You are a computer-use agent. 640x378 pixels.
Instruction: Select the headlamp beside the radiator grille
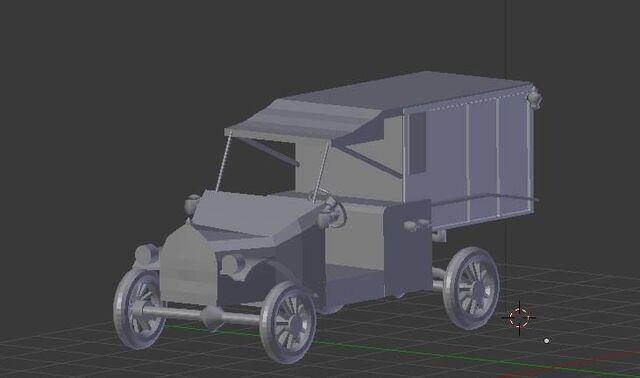[233, 264]
